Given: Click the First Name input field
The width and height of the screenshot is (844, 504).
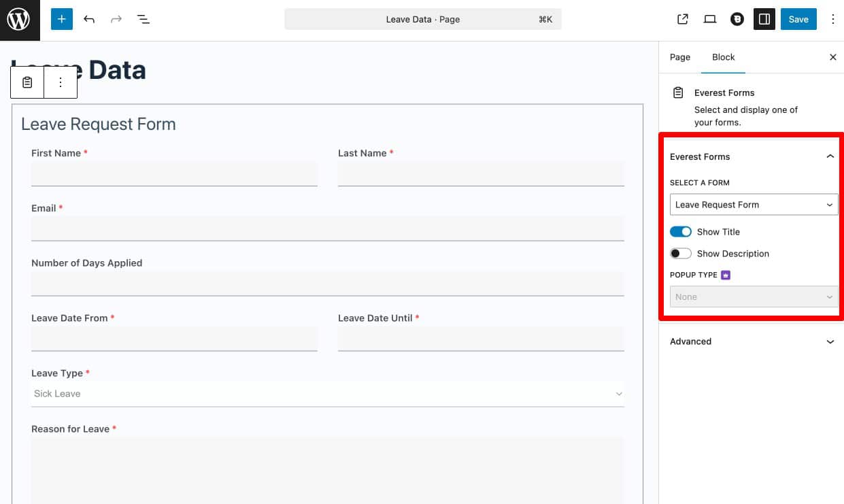Looking at the screenshot, I should [x=174, y=174].
